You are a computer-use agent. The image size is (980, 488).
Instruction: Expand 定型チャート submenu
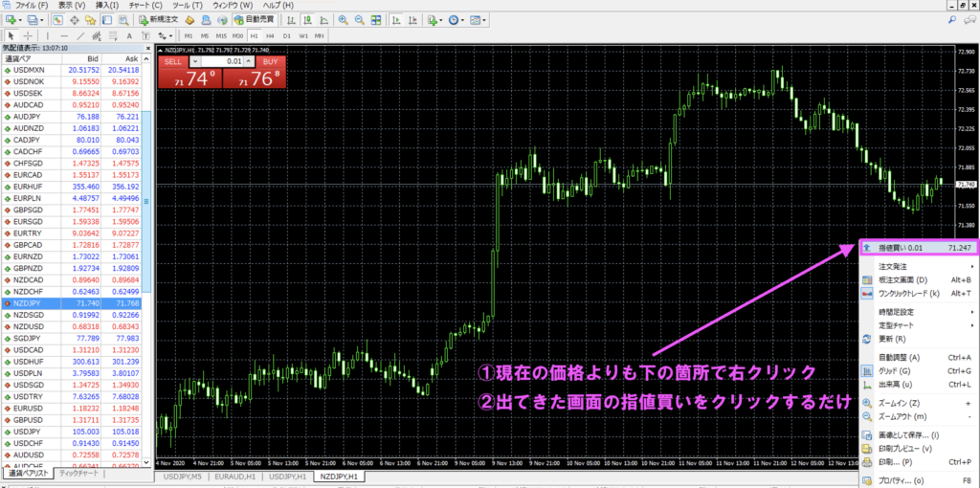pyautogui.click(x=918, y=325)
